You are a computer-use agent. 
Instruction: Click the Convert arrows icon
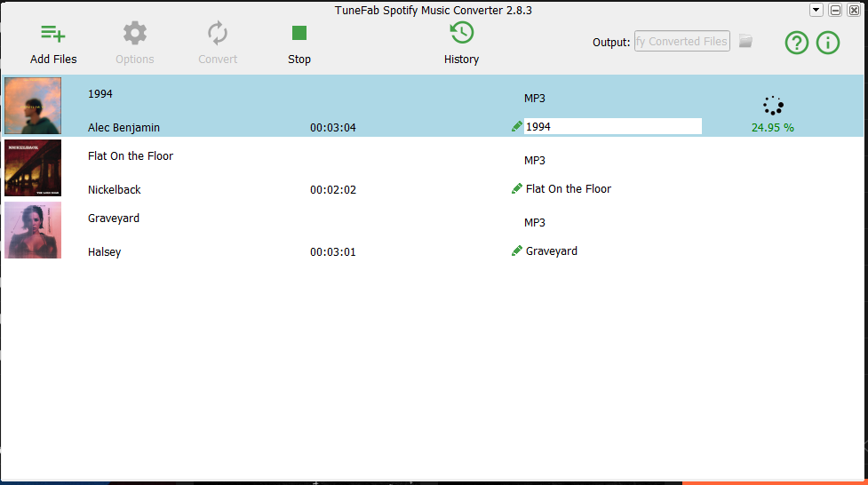[x=218, y=35]
